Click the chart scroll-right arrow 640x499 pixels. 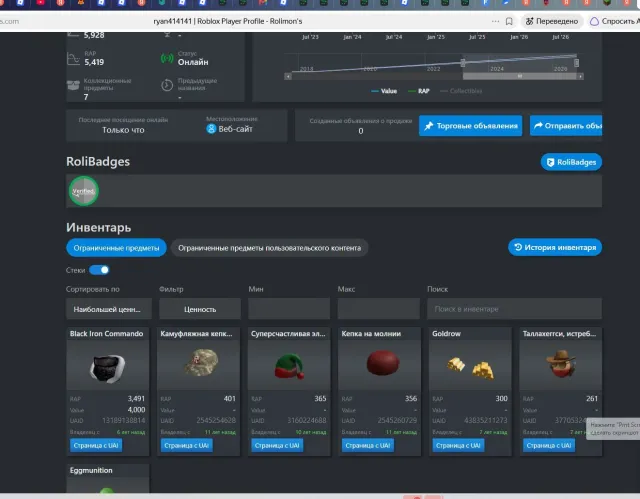point(580,77)
